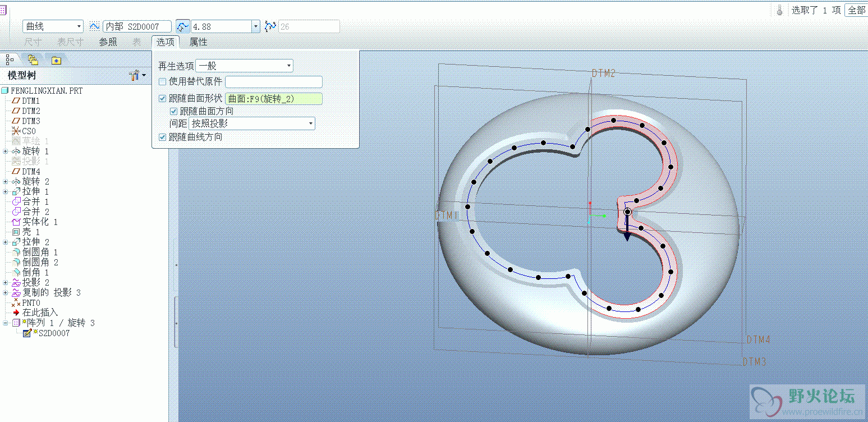
Task: Open the 参照 tab
Action: pyautogui.click(x=108, y=42)
